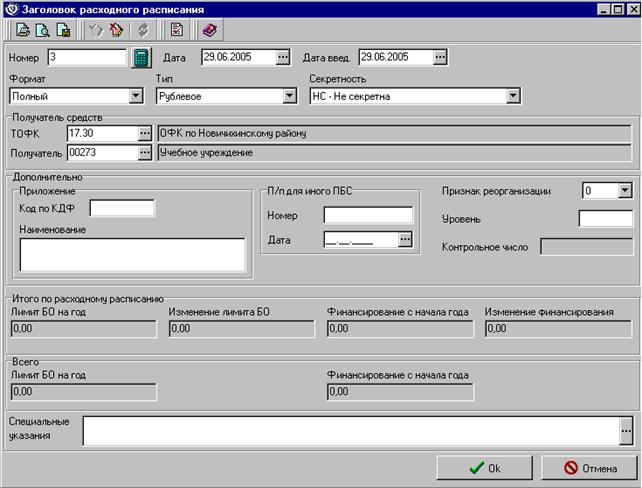Open print preview with magnifier icon
642x488 pixels.
43,30
